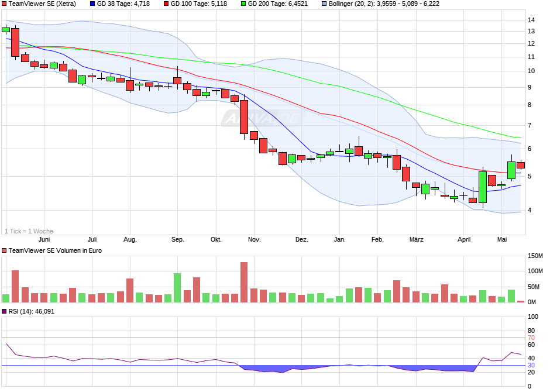Click the RSI axis value 100
Screen dimensions: 550x392
pyautogui.click(x=533, y=317)
